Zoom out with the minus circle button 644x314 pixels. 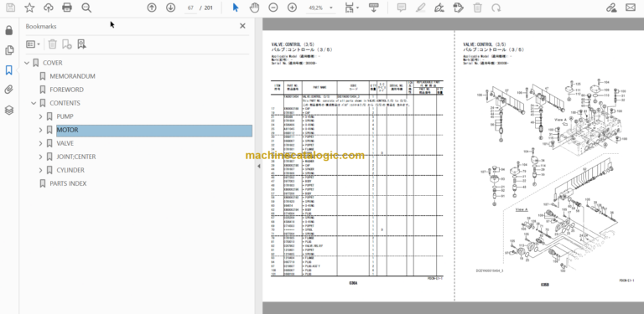pos(273,8)
